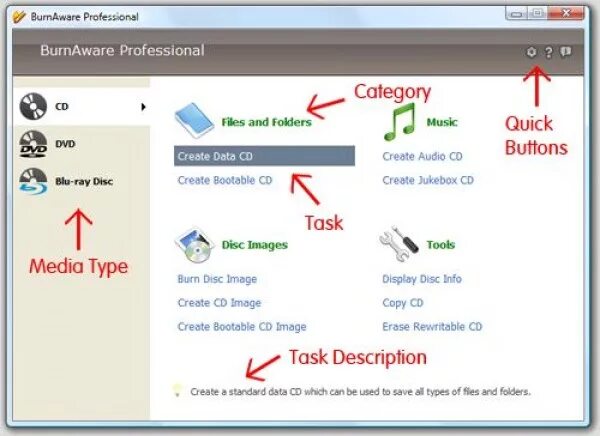
Task: Open the Erase Rewritable CD tool
Action: [432, 327]
